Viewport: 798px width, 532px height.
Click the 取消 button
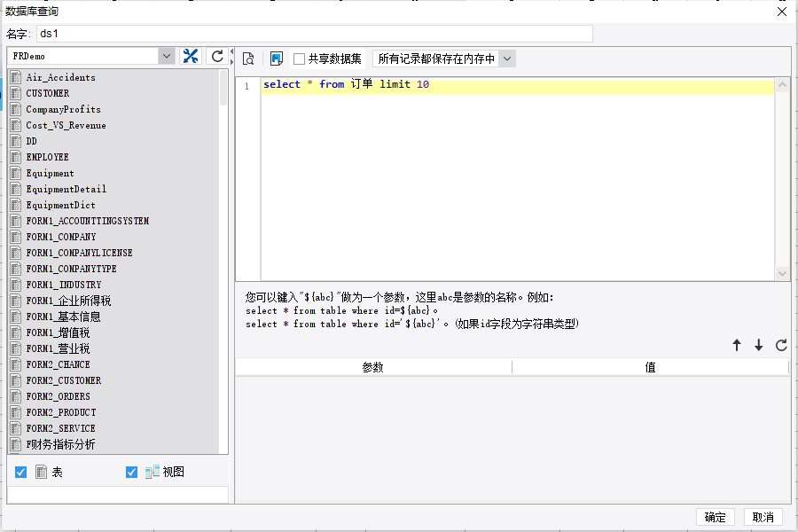pyautogui.click(x=763, y=517)
